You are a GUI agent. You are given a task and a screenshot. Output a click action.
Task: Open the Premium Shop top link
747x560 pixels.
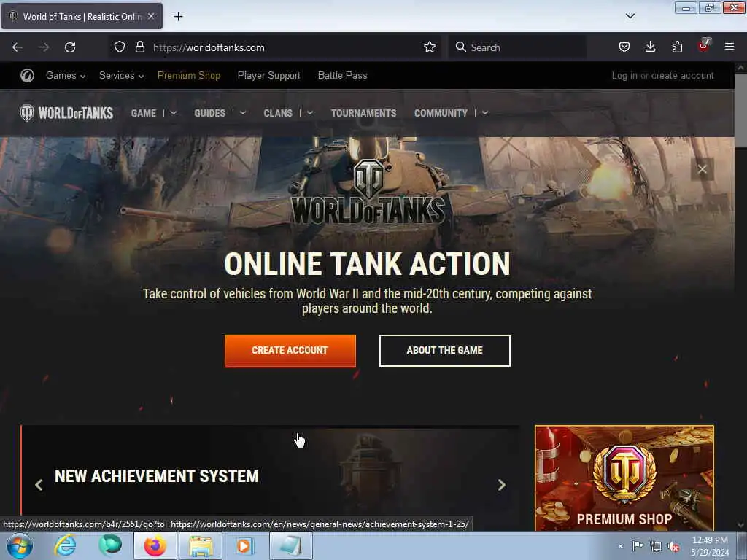[189, 76]
